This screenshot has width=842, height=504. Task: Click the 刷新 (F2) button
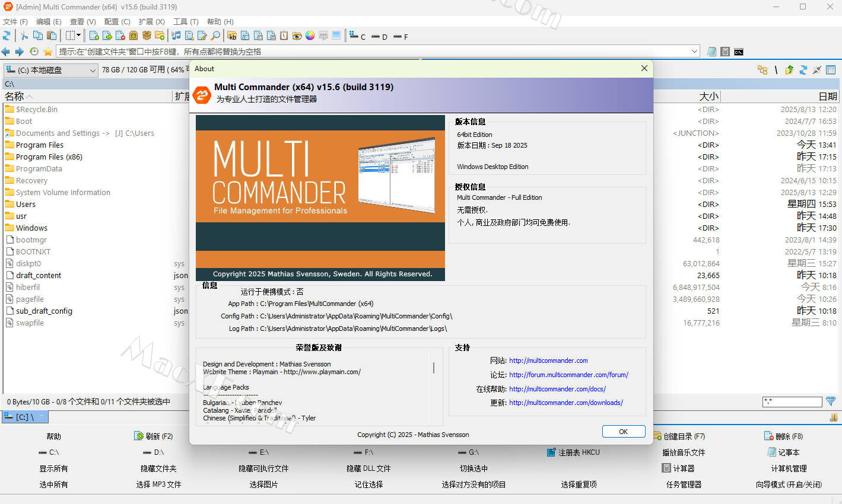(154, 436)
